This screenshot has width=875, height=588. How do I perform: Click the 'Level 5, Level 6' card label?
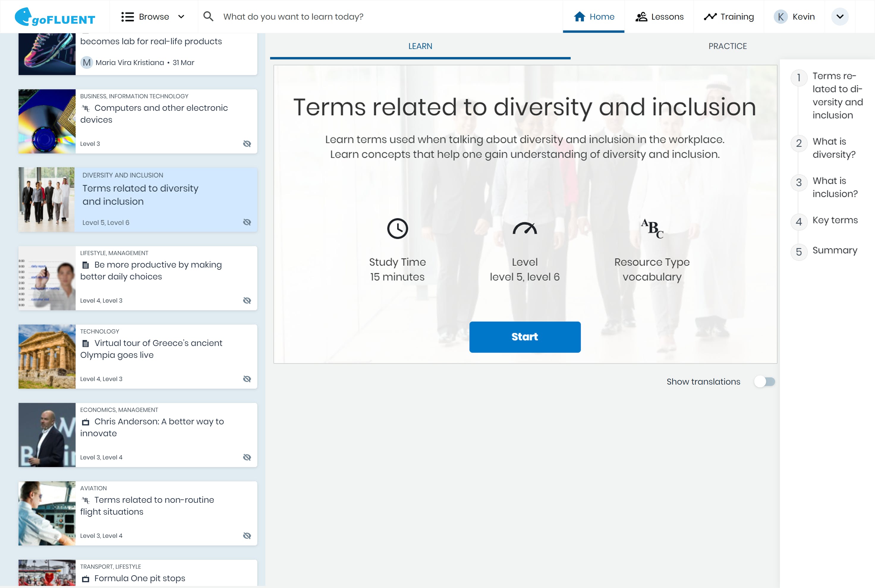[106, 223]
